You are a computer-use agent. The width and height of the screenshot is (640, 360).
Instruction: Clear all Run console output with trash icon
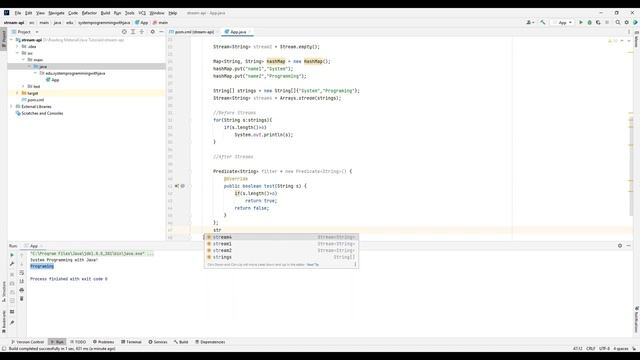[x=22, y=299]
